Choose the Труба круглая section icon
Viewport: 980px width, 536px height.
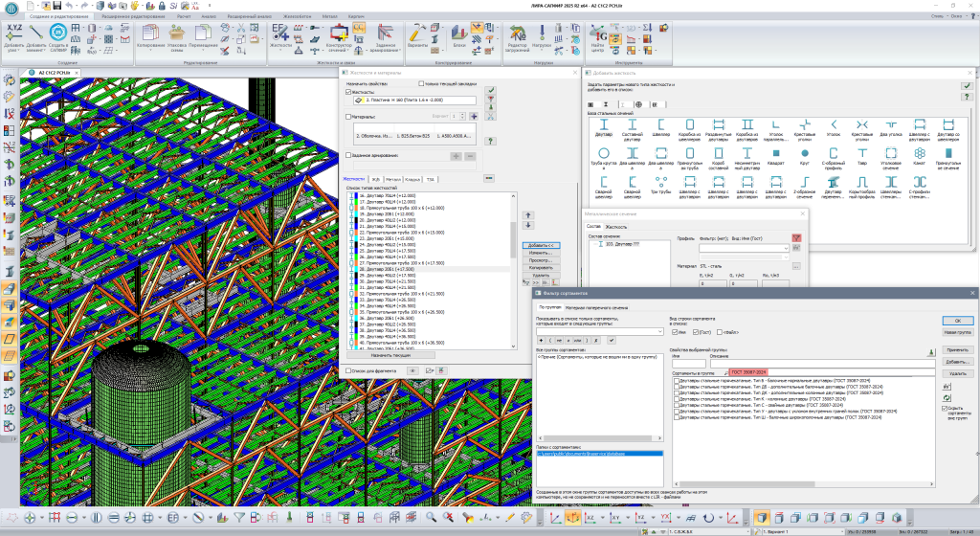604,153
